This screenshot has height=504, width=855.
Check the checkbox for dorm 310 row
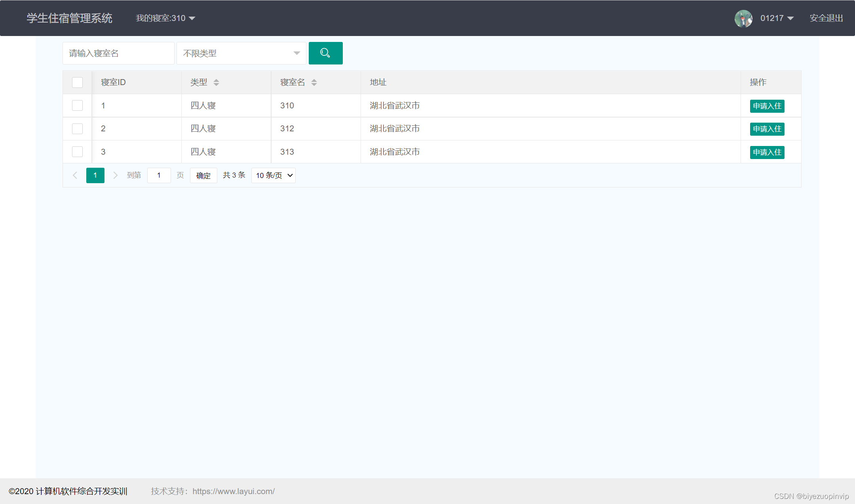(77, 105)
